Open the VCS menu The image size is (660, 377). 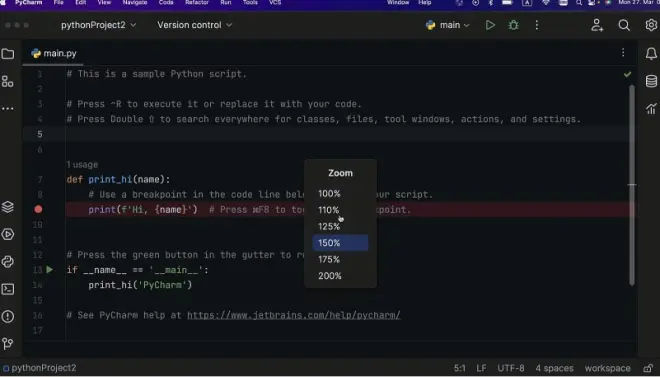tap(275, 3)
